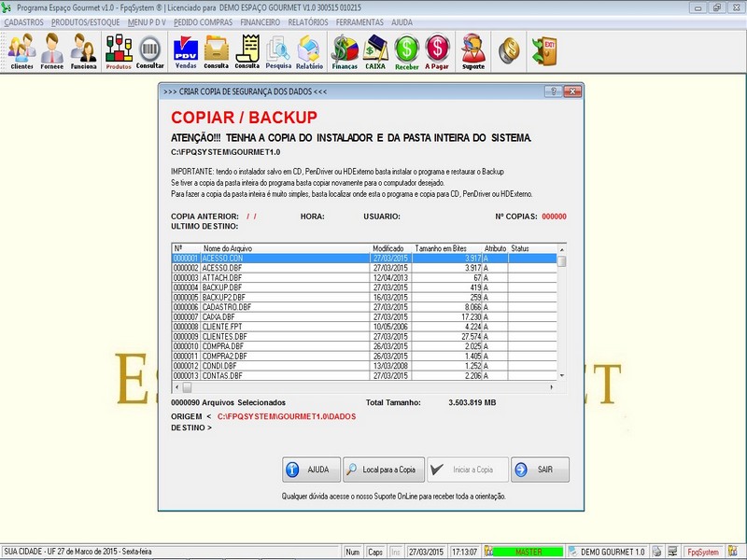Open the CADASTROS menu

pyautogui.click(x=24, y=22)
